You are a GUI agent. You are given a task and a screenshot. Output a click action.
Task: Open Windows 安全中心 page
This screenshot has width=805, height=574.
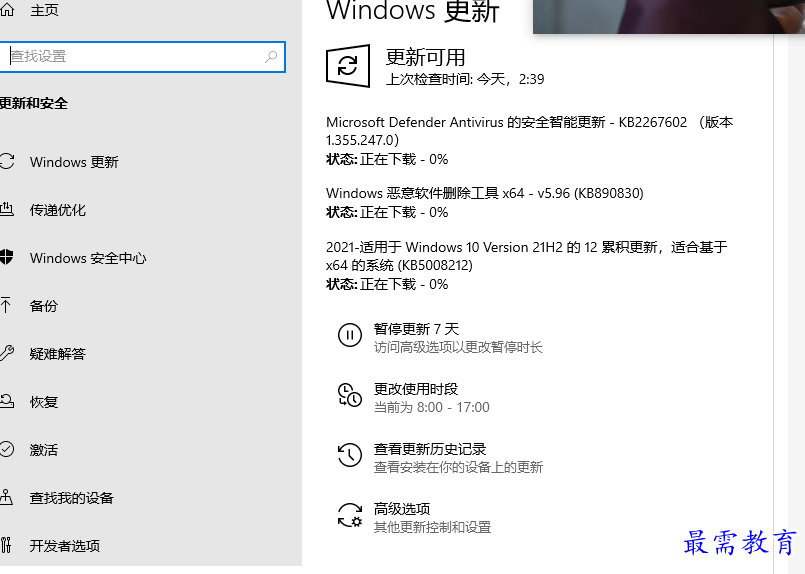coord(88,258)
